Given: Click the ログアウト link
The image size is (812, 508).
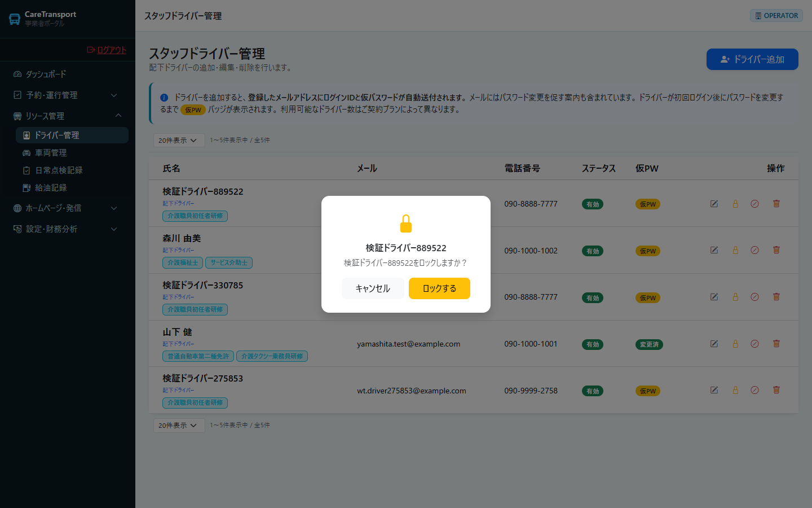Looking at the screenshot, I should (x=107, y=50).
